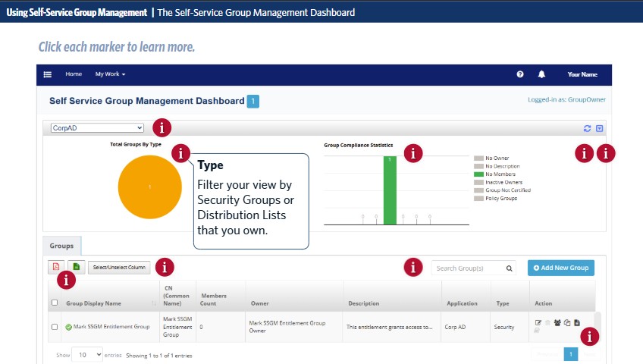Click pagination page 1 button
643x364 pixels.
click(571, 354)
